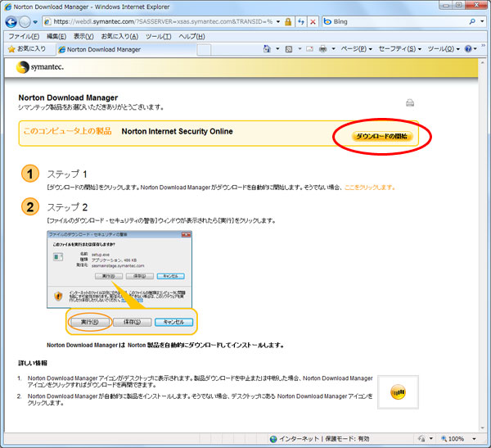Image resolution: width=491 pixels, height=448 pixels.
Task: Click the Refresh icon in address bar
Action: click(x=300, y=20)
